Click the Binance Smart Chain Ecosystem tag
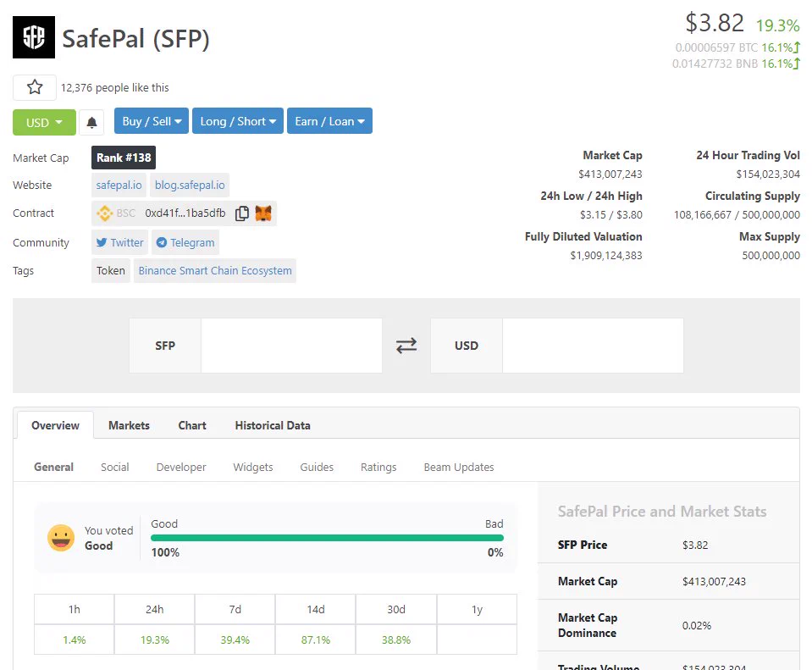The image size is (812, 670). coord(215,270)
